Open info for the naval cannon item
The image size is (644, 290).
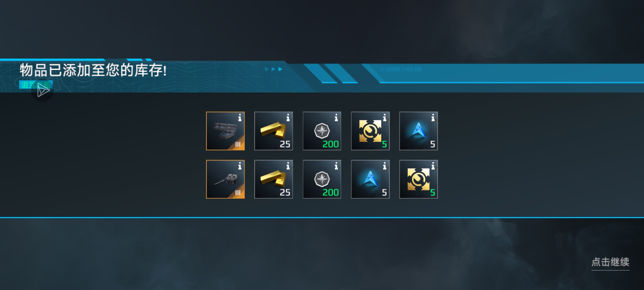240,166
